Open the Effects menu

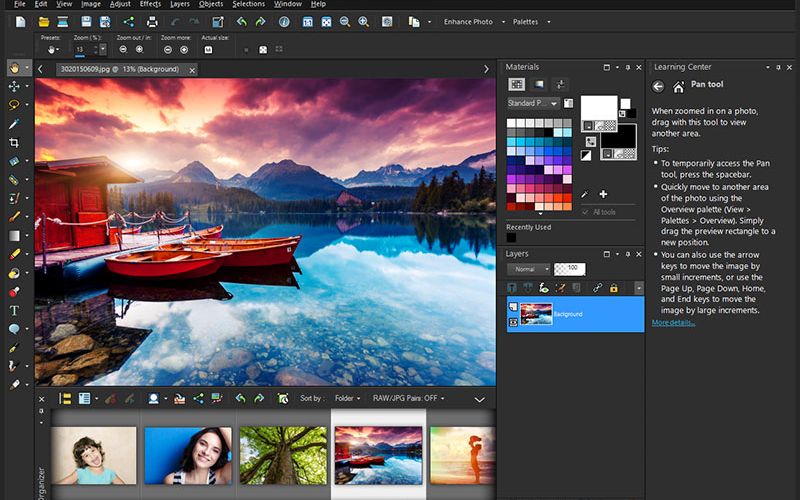point(150,4)
